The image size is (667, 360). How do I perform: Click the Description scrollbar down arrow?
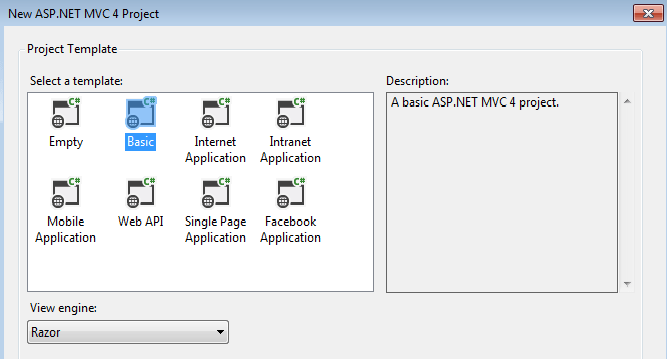coord(627,284)
